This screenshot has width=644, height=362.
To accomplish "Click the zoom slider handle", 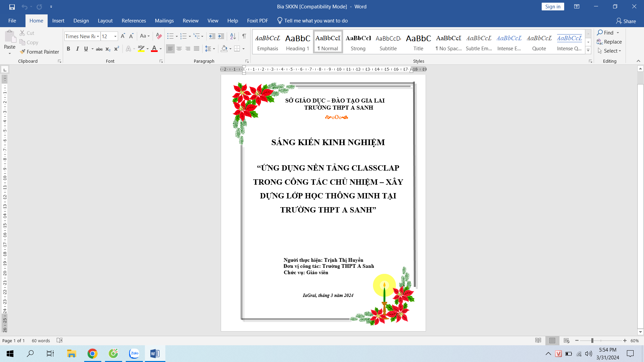I will click(x=592, y=341).
